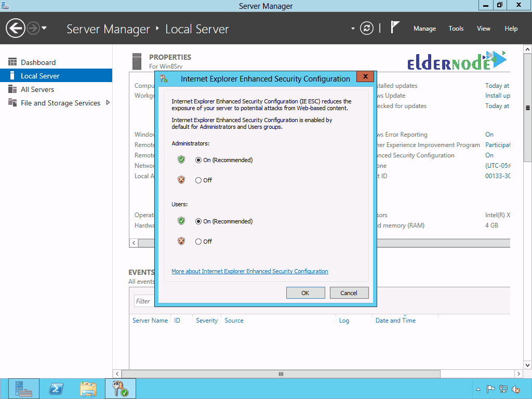Click the Customer Experience Participating value
Image resolution: width=532 pixels, height=399 pixels.
(497, 145)
